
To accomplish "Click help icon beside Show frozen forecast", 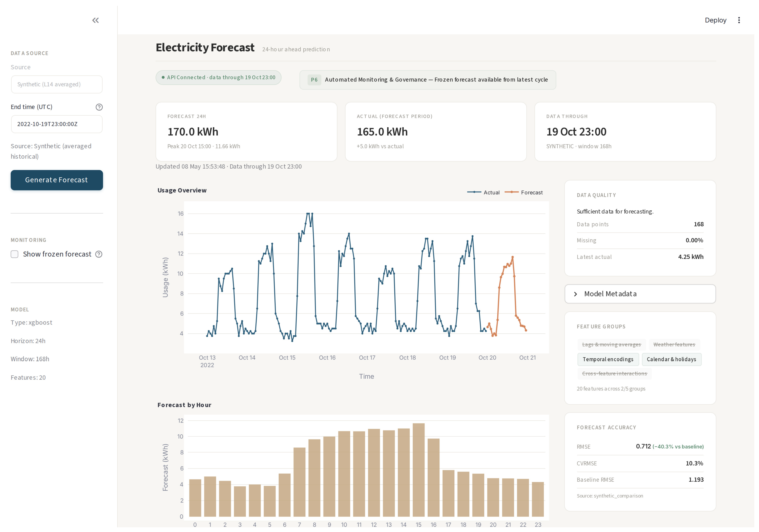I will pos(99,254).
